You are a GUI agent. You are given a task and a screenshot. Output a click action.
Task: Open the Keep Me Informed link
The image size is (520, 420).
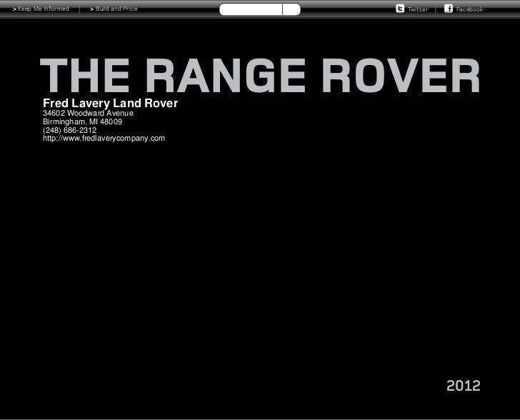pos(41,9)
